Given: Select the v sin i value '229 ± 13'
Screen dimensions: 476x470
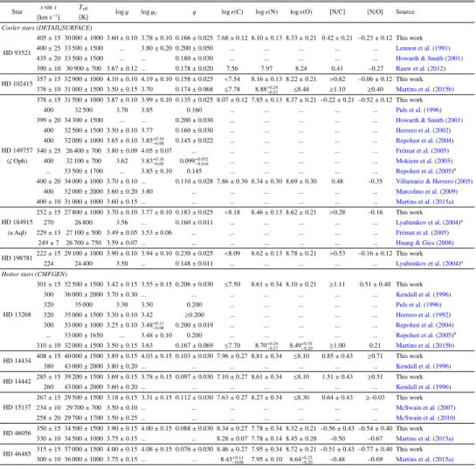Looking at the screenshot, I should pos(49,232).
